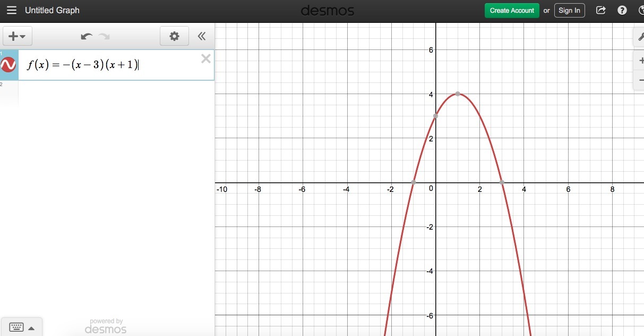
Task: Click the x-intercept point at 3
Action: tap(502, 182)
